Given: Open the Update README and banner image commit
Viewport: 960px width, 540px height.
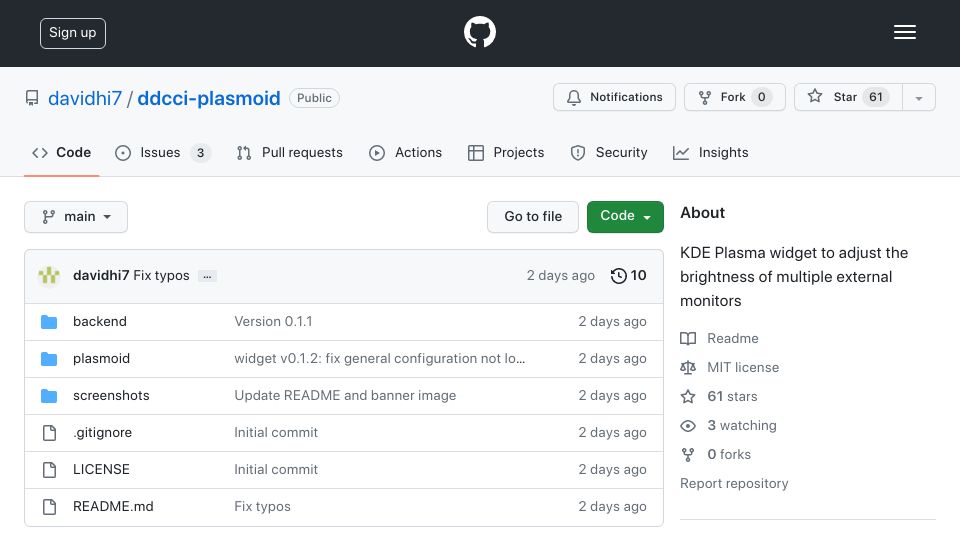Looking at the screenshot, I should click(x=345, y=396).
